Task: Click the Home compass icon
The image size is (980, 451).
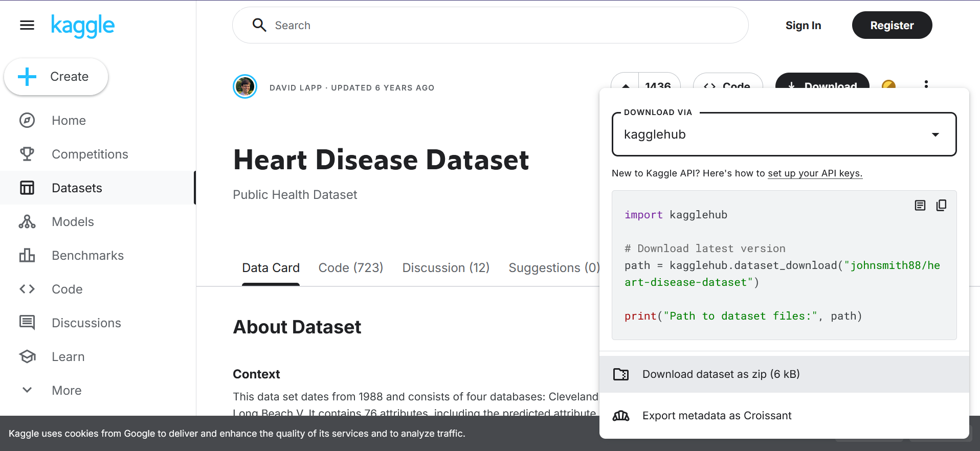Action: tap(27, 120)
